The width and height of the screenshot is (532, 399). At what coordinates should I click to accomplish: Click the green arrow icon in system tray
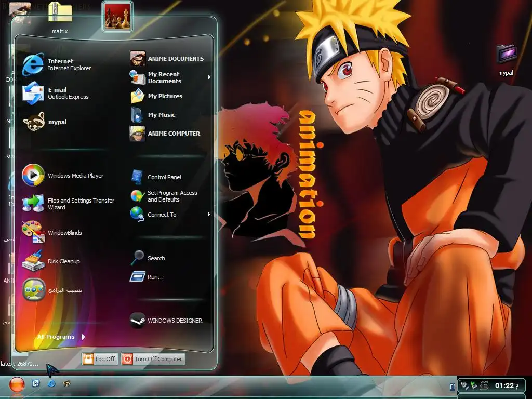click(x=474, y=385)
